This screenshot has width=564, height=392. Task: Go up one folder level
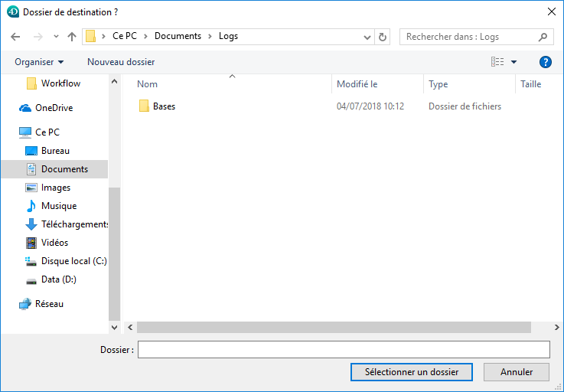point(72,37)
